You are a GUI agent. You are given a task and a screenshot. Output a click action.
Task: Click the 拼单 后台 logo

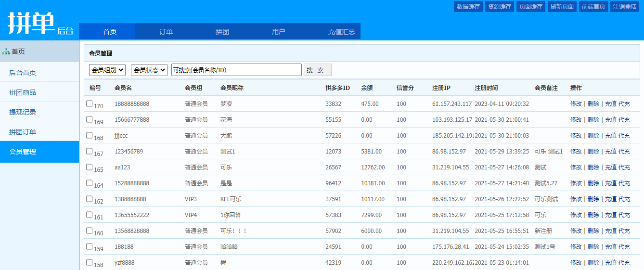click(x=40, y=23)
